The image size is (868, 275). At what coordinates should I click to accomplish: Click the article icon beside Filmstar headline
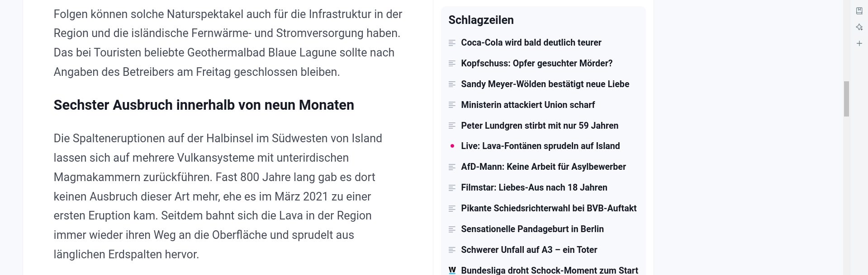[452, 188]
